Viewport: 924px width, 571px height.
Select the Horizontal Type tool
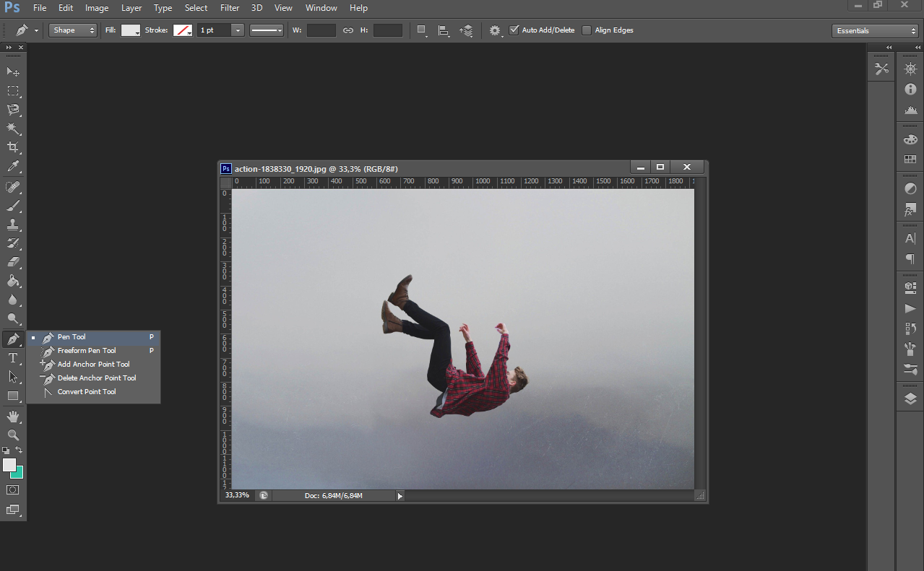pyautogui.click(x=13, y=358)
